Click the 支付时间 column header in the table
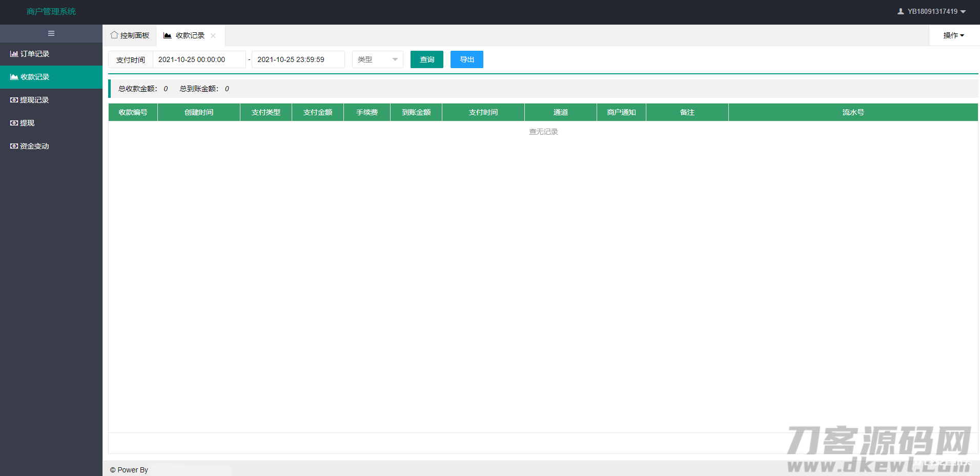Viewport: 980px width, 476px height. [483, 112]
